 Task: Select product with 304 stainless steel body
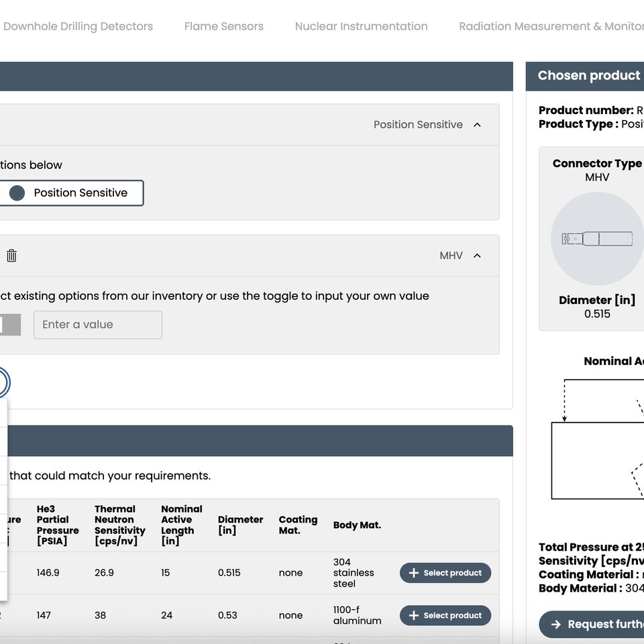click(x=445, y=572)
